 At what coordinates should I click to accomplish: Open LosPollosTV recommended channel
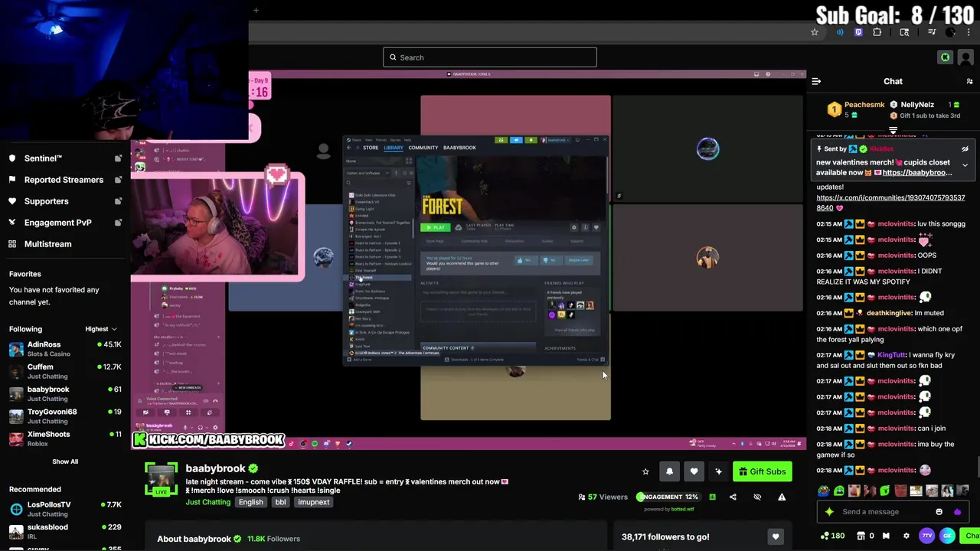tap(64, 509)
